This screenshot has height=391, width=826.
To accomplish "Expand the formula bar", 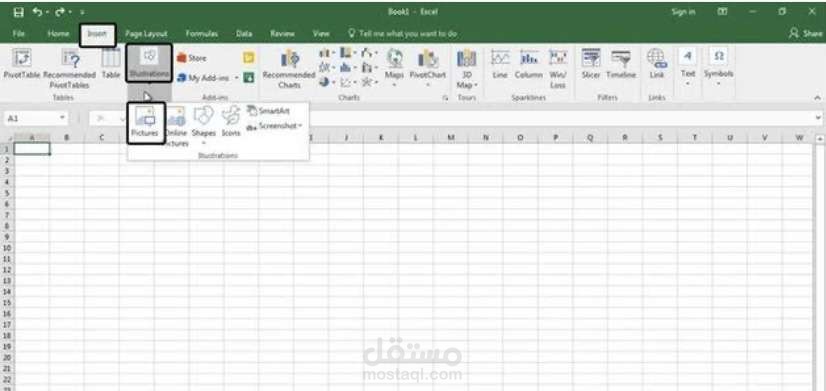I will point(818,118).
